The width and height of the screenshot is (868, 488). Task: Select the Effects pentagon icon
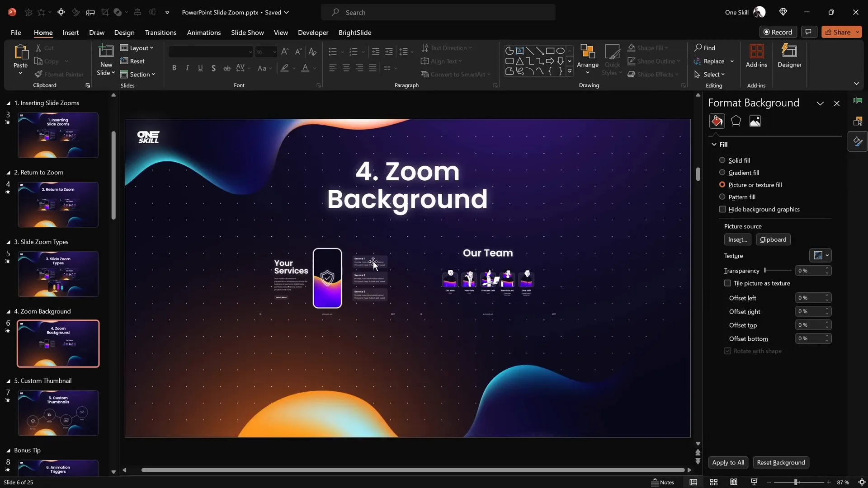736,121
